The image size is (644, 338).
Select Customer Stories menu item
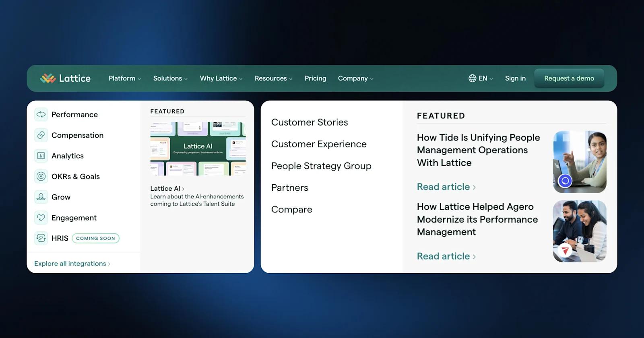pos(310,122)
